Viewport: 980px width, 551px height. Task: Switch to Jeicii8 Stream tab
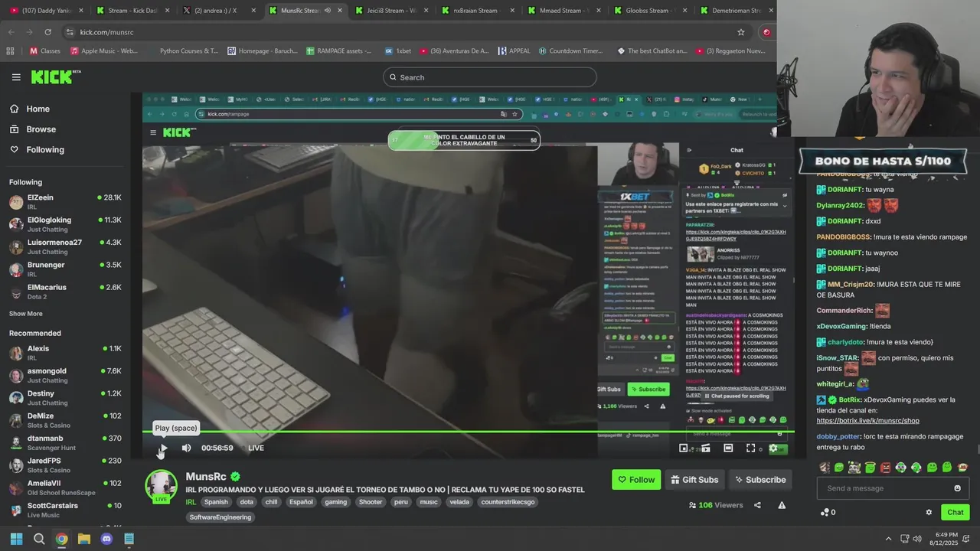point(391,11)
